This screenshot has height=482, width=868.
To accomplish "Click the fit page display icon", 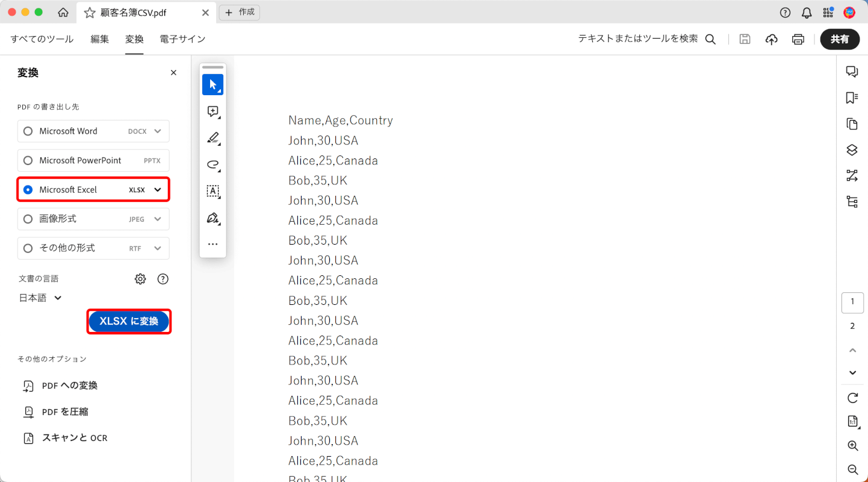I will pos(852,422).
